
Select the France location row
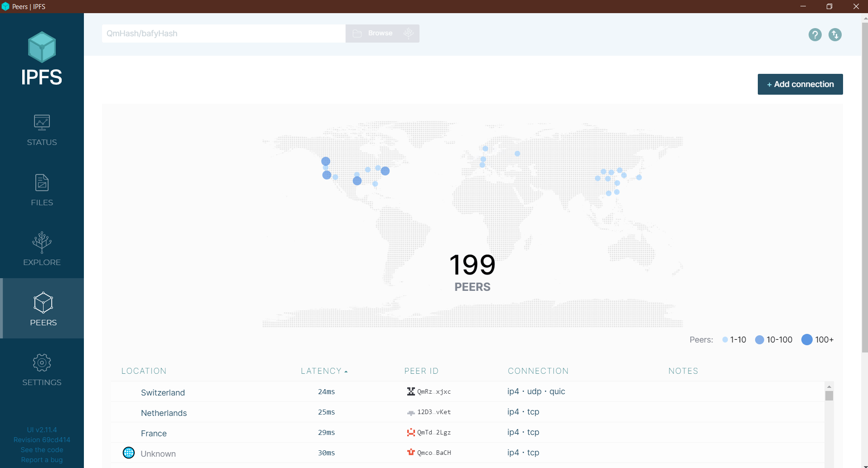[468, 433]
